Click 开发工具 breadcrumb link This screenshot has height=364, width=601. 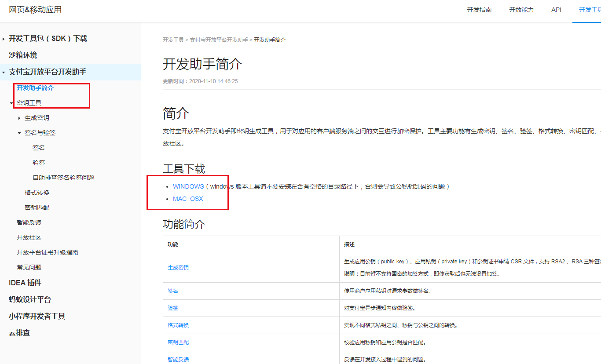(x=173, y=40)
